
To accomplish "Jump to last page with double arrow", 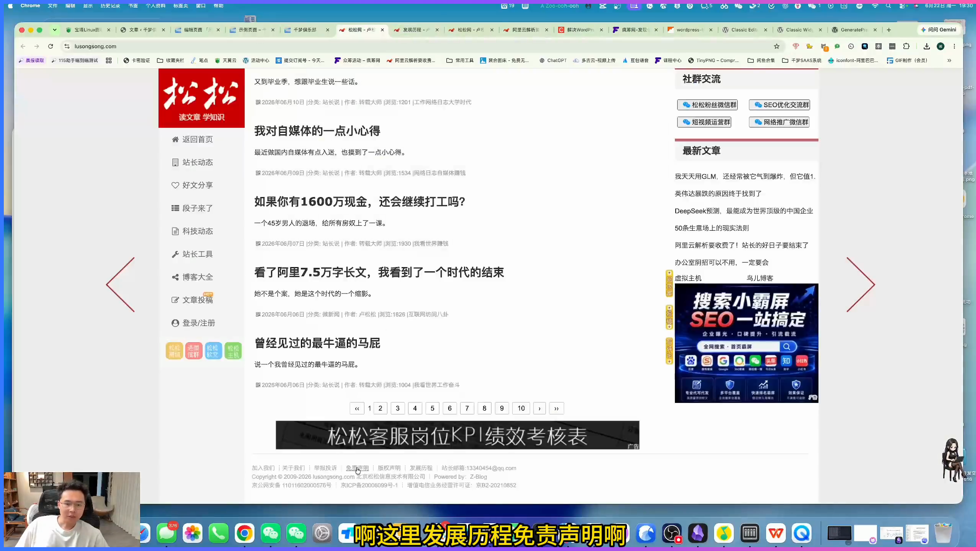I will (x=556, y=408).
